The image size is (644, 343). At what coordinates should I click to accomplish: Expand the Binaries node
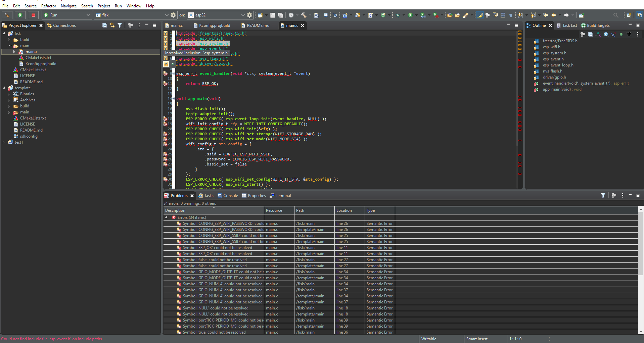[x=9, y=94]
